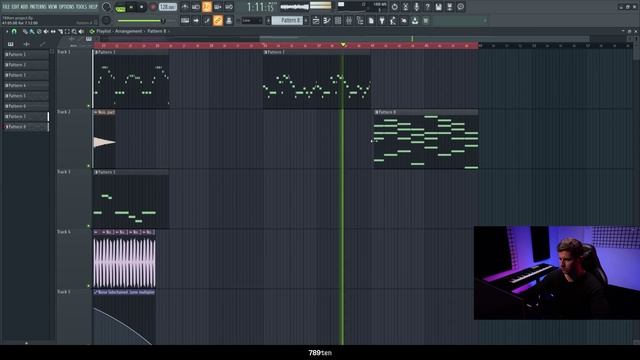This screenshot has width=640, height=360.
Task: Open the Browser view icon
Action: pos(360,20)
